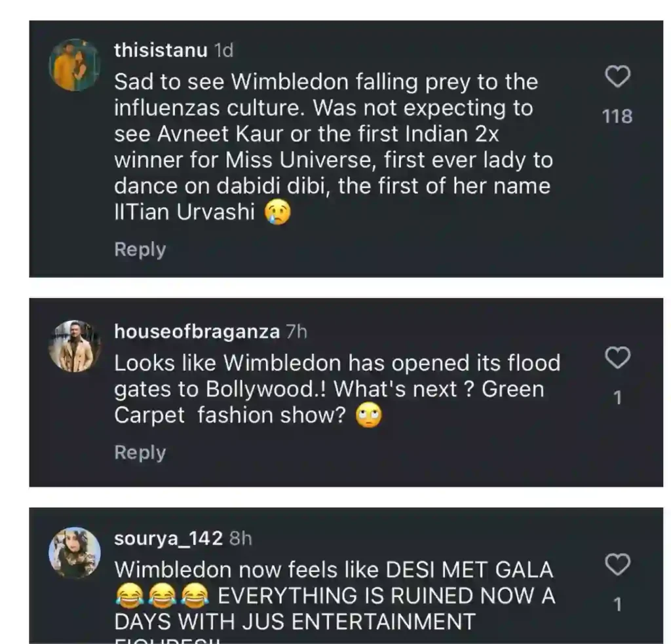View the 118 likes count
This screenshot has height=644, width=671.
[617, 117]
